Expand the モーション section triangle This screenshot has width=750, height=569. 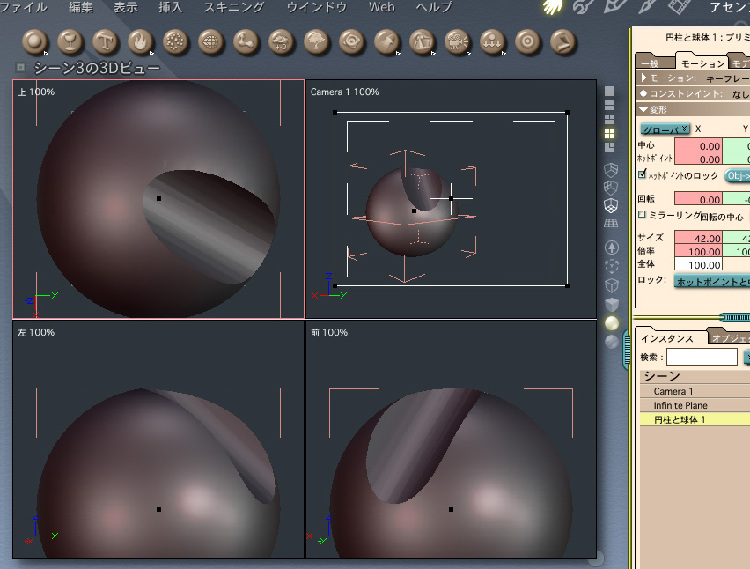(x=643, y=77)
